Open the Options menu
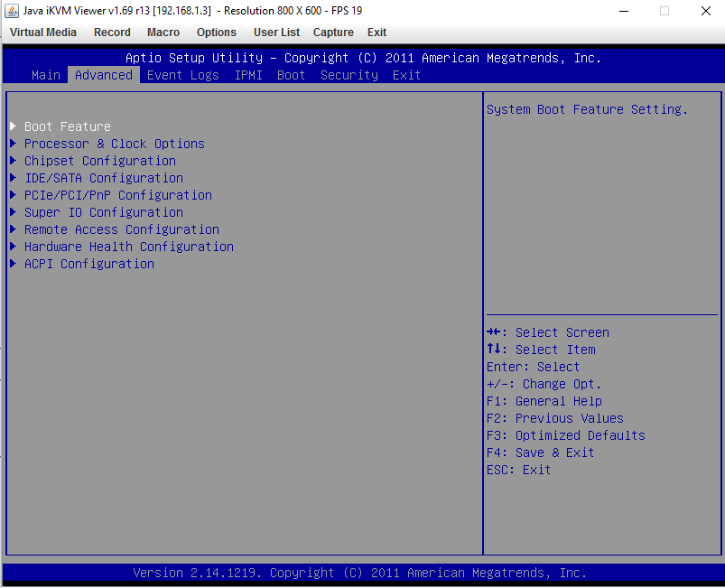The height and width of the screenshot is (588, 725). point(217,33)
